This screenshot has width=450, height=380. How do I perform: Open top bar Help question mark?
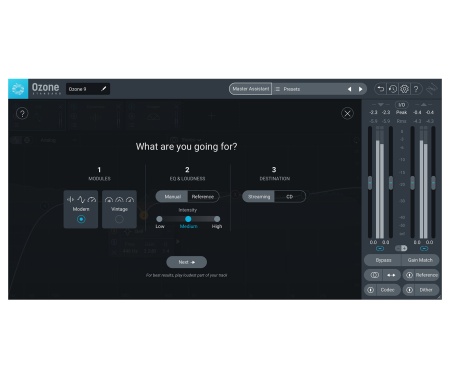[416, 89]
